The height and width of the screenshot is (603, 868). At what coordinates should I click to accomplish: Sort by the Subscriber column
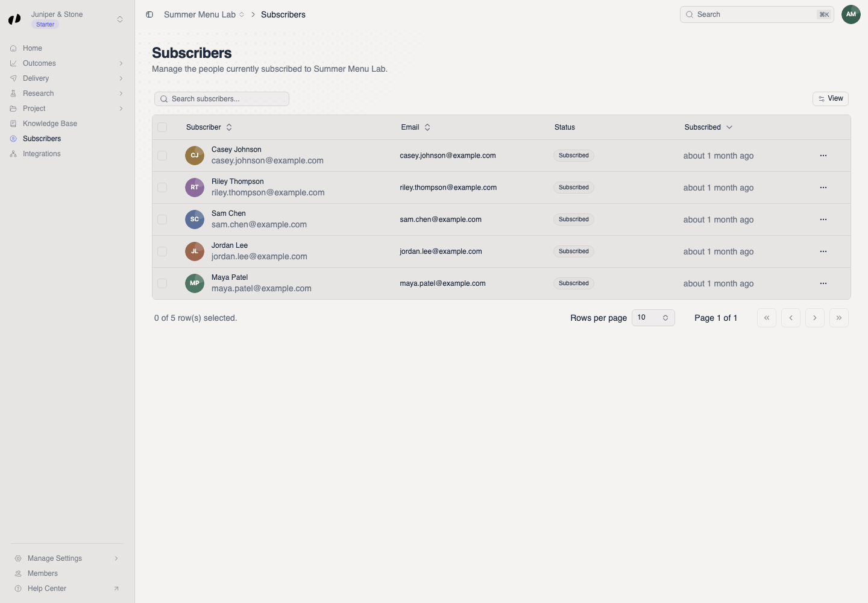click(x=209, y=127)
